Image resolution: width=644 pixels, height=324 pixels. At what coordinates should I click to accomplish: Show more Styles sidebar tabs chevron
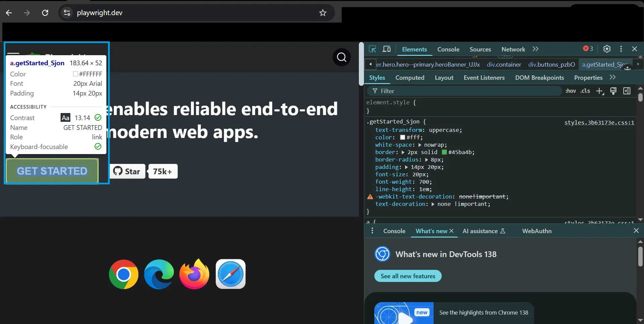point(613,77)
